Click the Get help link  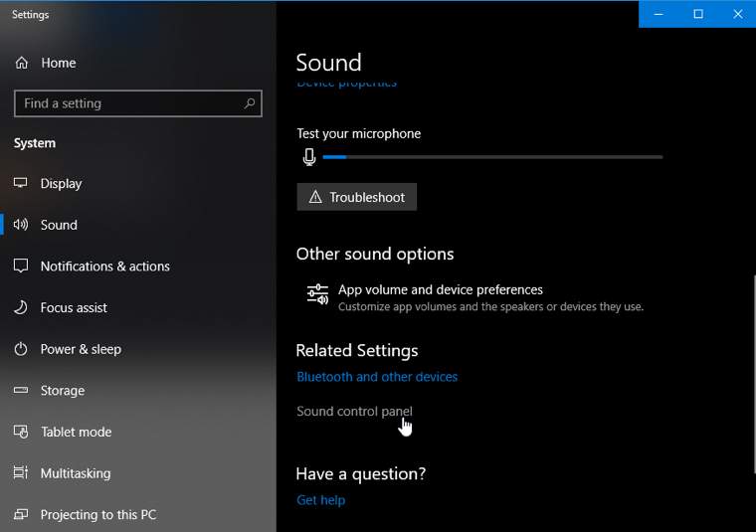coord(320,500)
